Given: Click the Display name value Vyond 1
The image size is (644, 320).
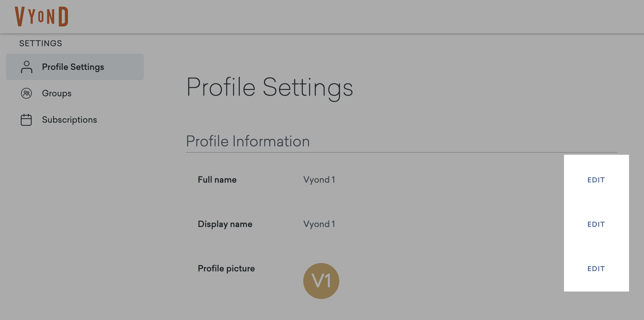Looking at the screenshot, I should click(319, 224).
